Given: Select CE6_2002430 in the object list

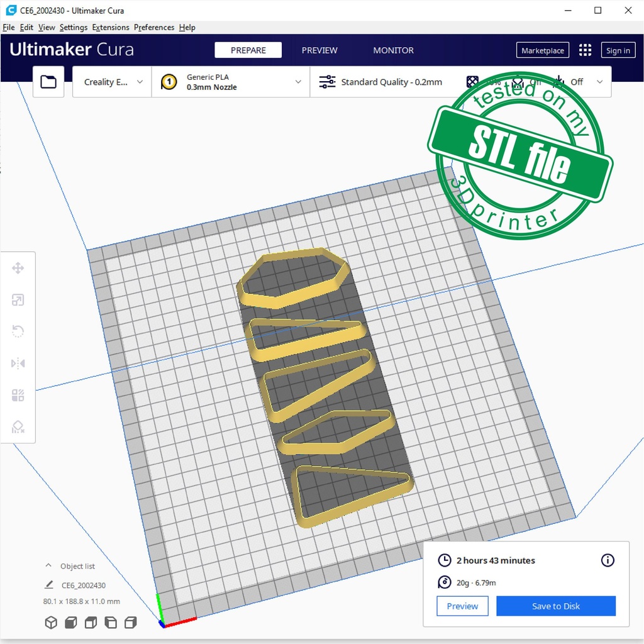Looking at the screenshot, I should click(x=83, y=586).
